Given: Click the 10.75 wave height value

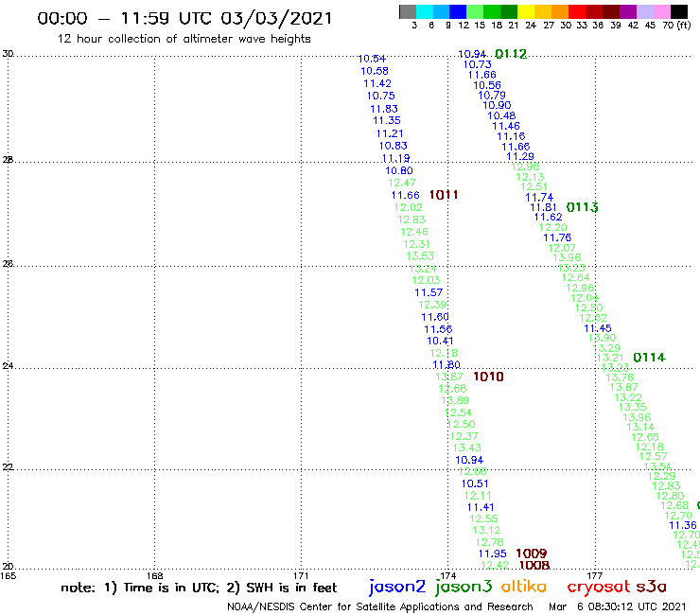Looking at the screenshot, I should [x=381, y=96].
